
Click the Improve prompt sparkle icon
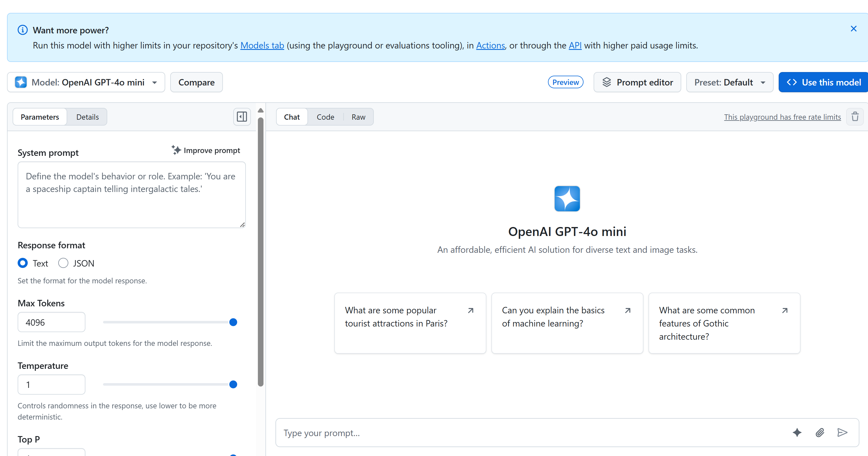tap(176, 150)
